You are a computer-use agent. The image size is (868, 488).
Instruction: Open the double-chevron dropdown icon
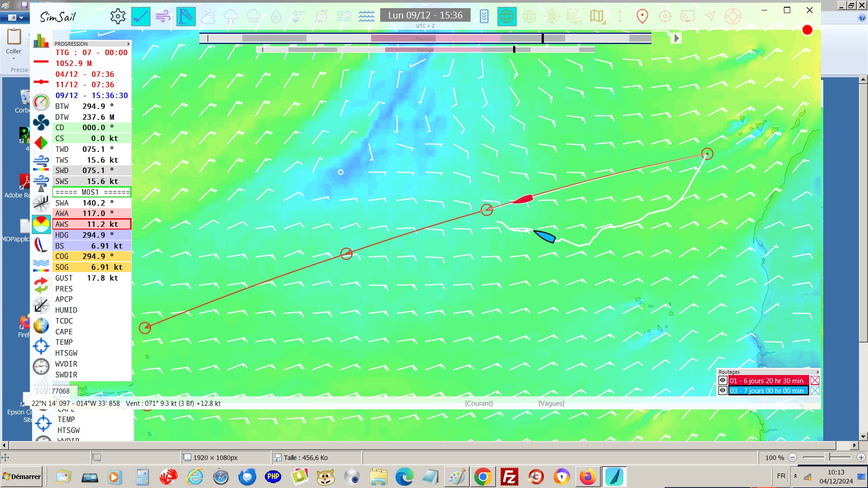[484, 16]
